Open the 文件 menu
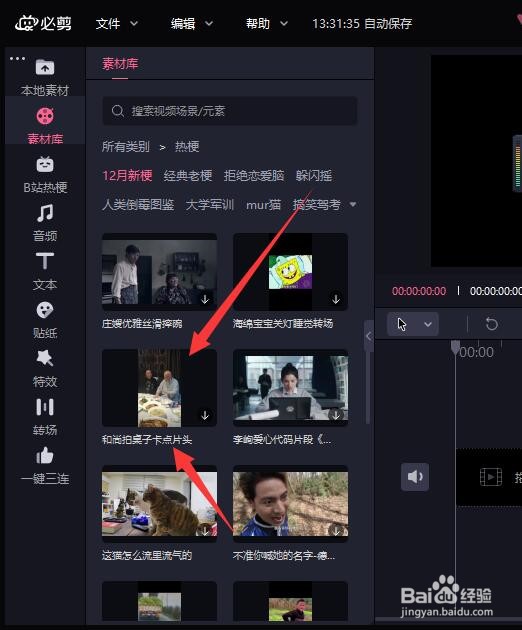The height and width of the screenshot is (630, 522). coord(108,24)
